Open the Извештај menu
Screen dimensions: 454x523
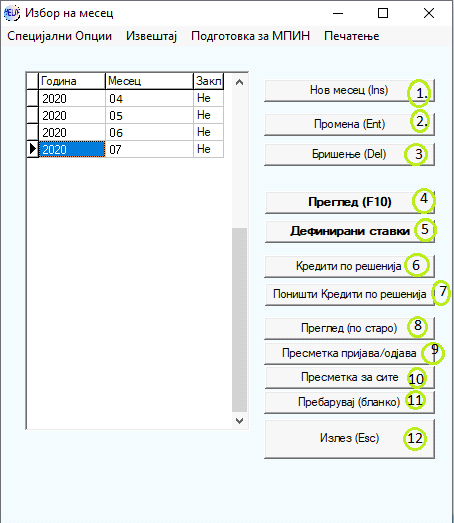151,36
